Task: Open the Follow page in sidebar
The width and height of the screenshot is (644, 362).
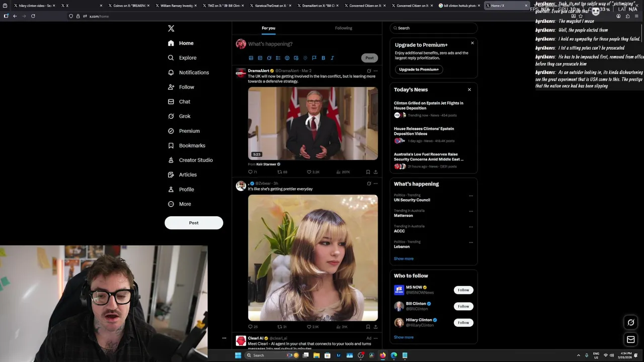Action: pos(181,87)
